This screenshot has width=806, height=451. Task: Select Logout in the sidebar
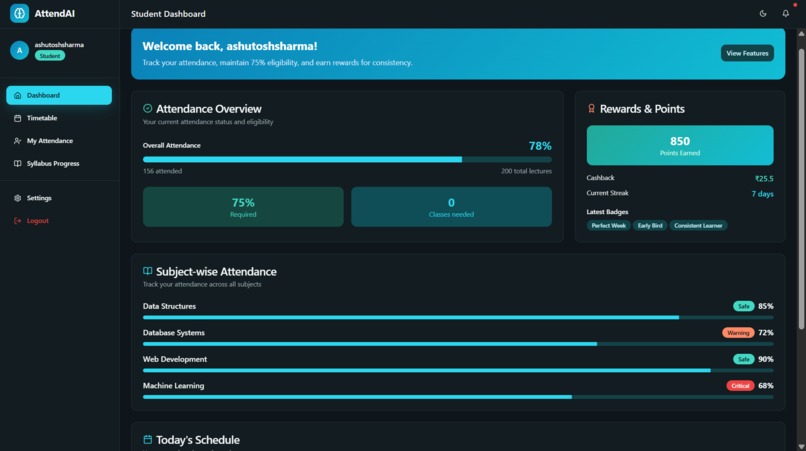click(x=59, y=221)
